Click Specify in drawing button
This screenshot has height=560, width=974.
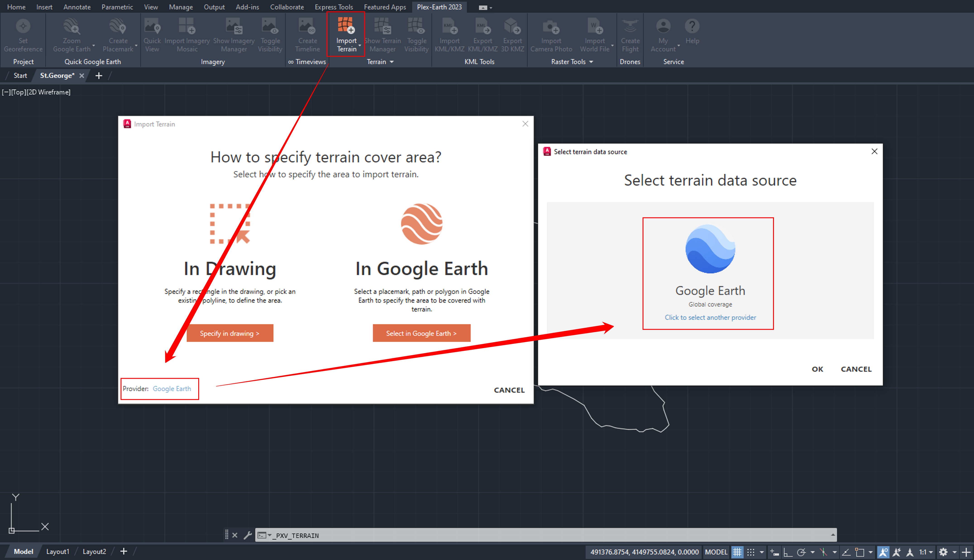230,333
